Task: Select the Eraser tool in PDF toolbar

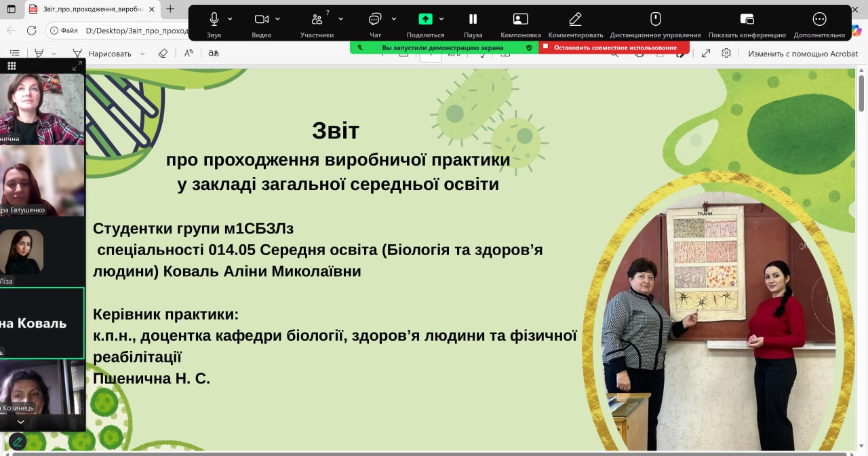Action: 162,54
